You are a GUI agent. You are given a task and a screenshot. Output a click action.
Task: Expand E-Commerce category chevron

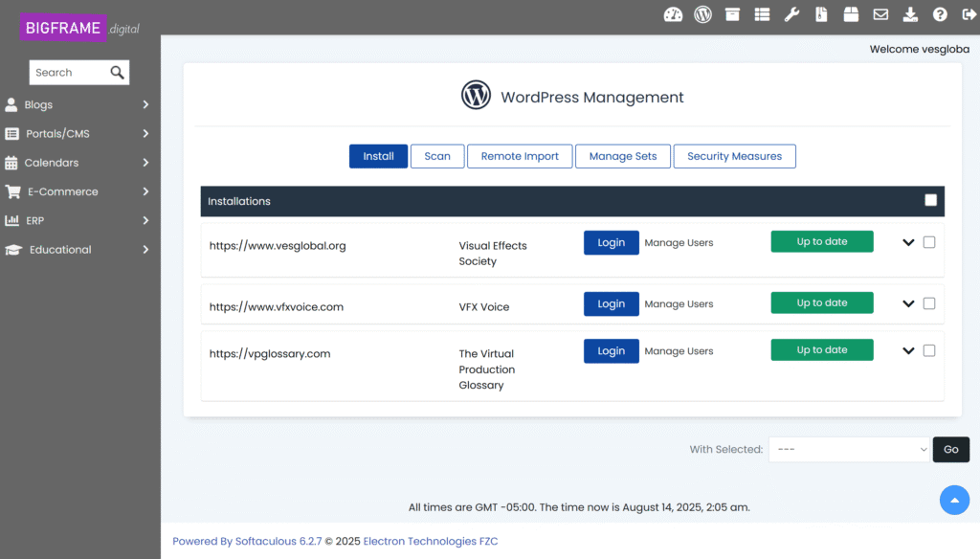click(x=145, y=191)
